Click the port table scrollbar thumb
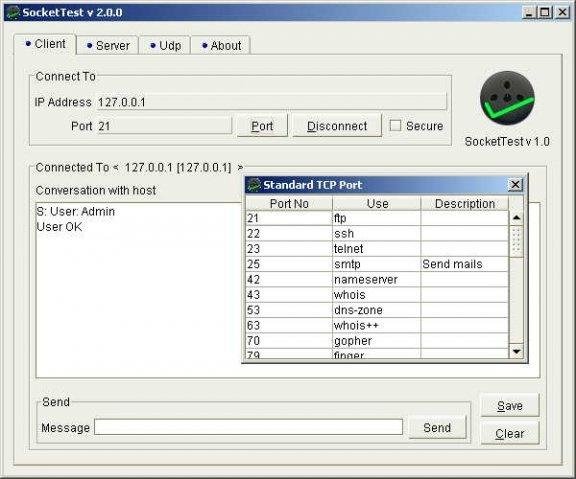576x479 pixels. point(516,241)
